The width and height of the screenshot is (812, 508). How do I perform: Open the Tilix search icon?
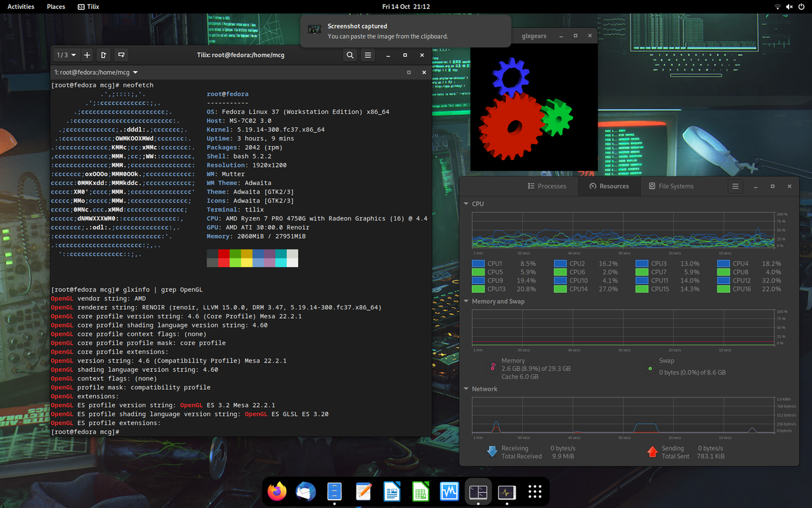pyautogui.click(x=350, y=55)
